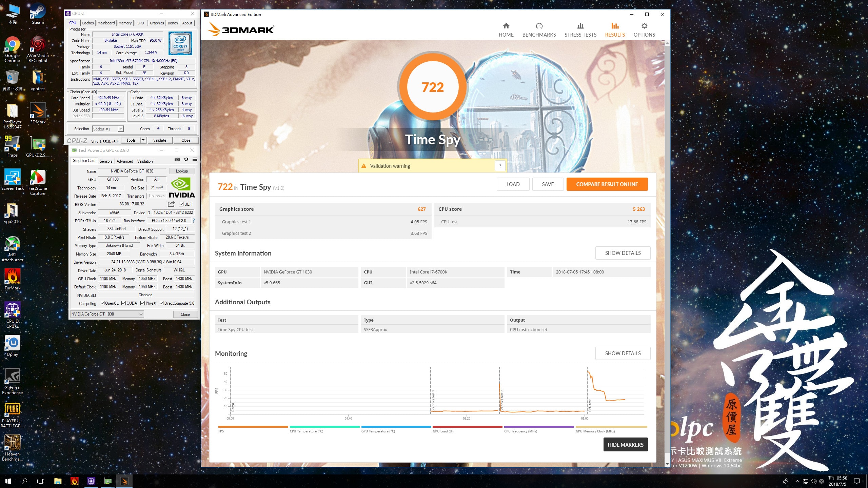This screenshot has height=488, width=868.
Task: Open Heaven Benchmark desktop icon
Action: [12, 448]
